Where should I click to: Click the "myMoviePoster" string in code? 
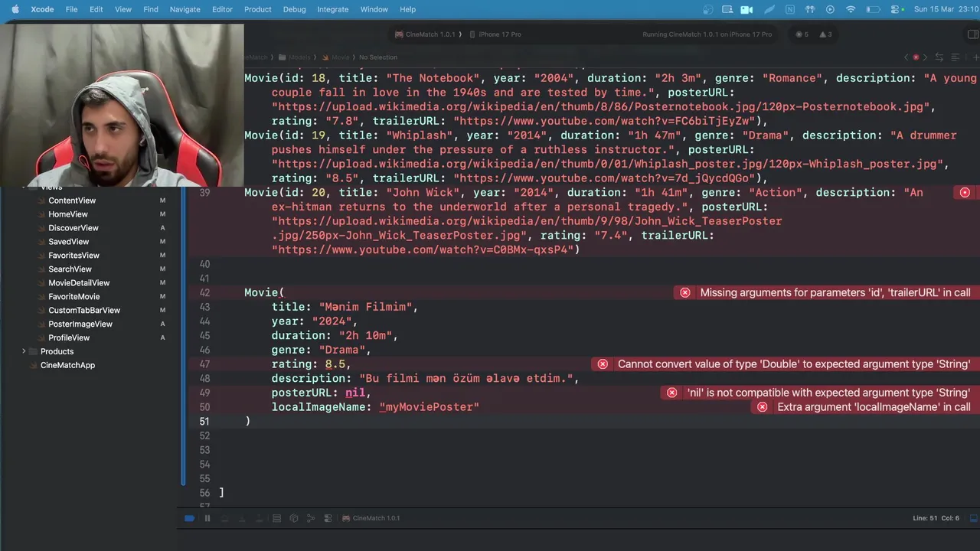tap(430, 407)
